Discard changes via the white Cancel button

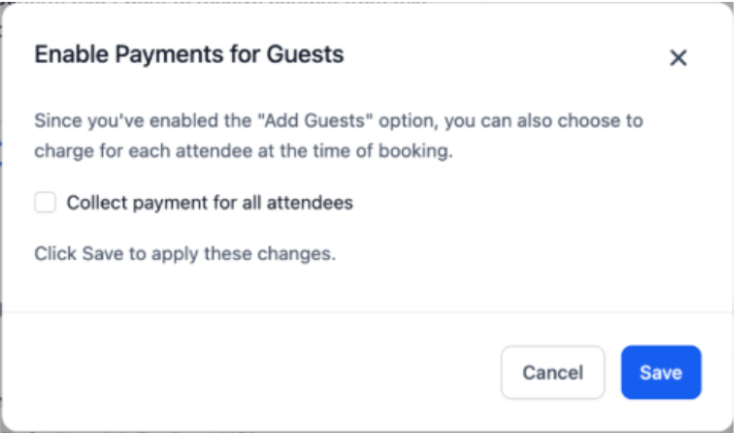click(552, 372)
